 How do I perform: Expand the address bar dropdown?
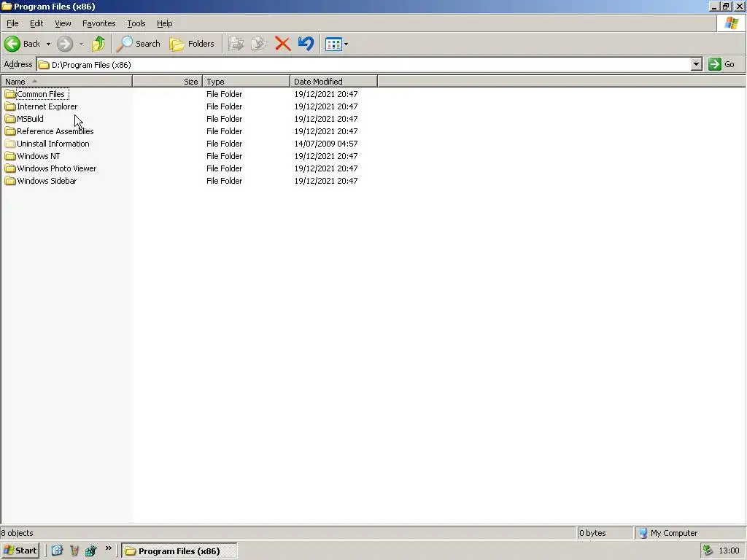[x=696, y=64]
